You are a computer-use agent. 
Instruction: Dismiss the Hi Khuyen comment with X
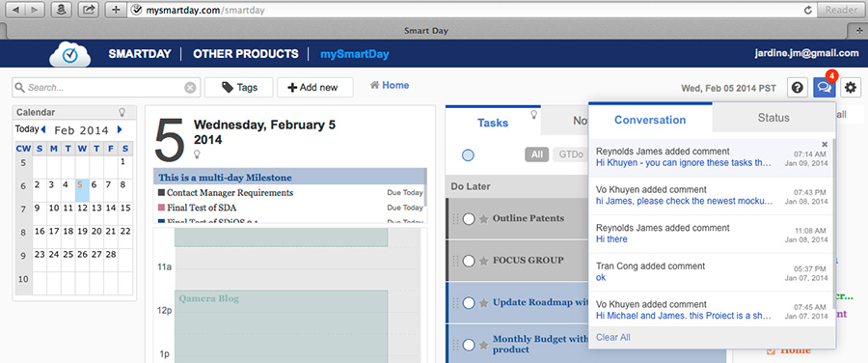click(825, 144)
